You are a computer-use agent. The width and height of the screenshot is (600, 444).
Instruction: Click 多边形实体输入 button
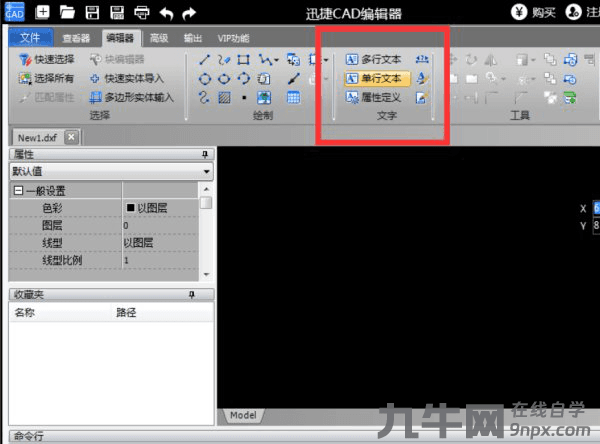click(131, 98)
